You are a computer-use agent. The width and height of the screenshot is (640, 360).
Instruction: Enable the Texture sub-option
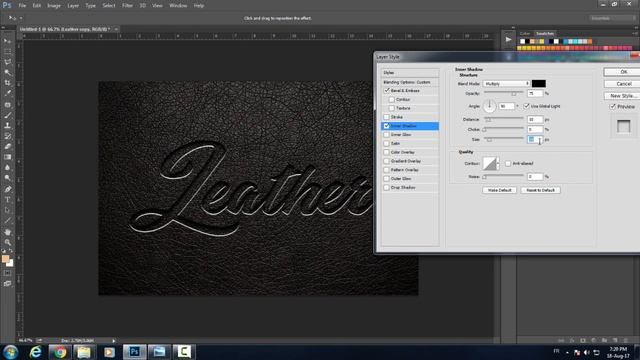pos(391,108)
